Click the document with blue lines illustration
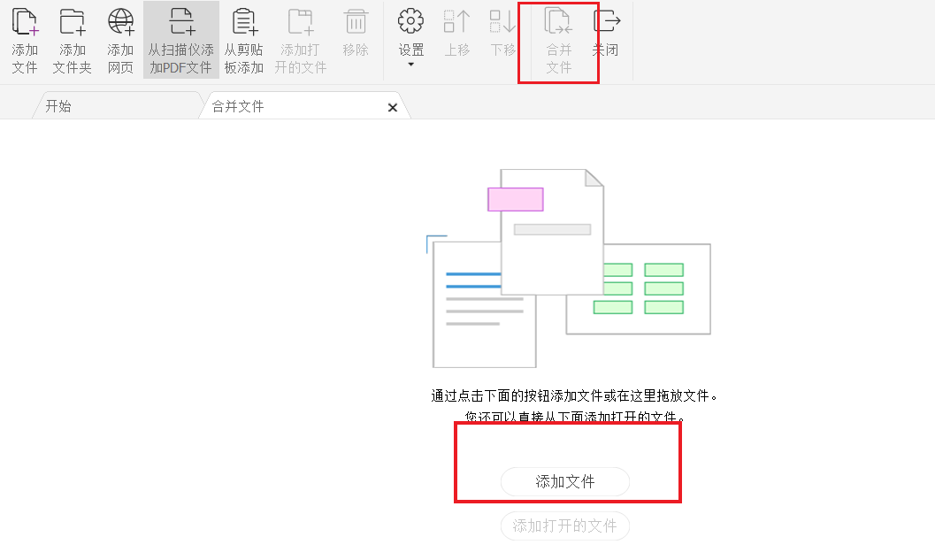 click(484, 305)
